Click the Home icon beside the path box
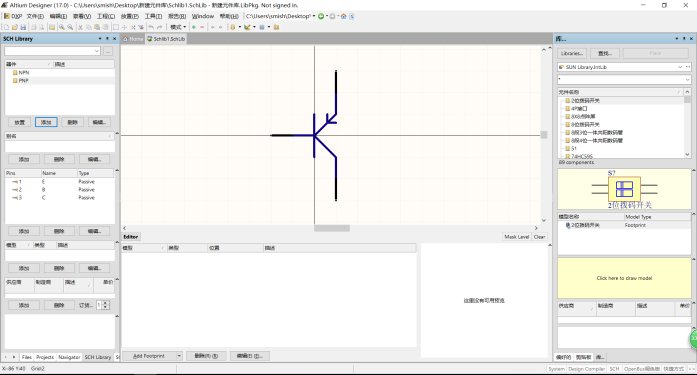 [x=343, y=16]
